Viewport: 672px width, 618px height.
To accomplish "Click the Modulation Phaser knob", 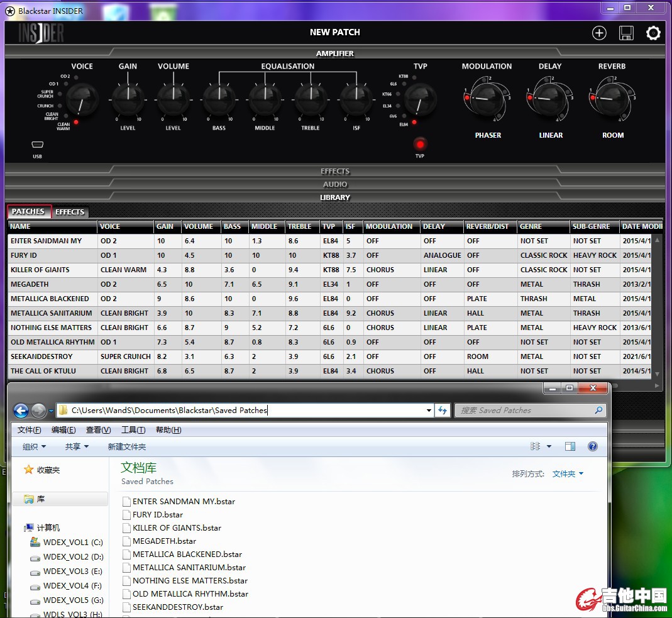I will pos(487,99).
